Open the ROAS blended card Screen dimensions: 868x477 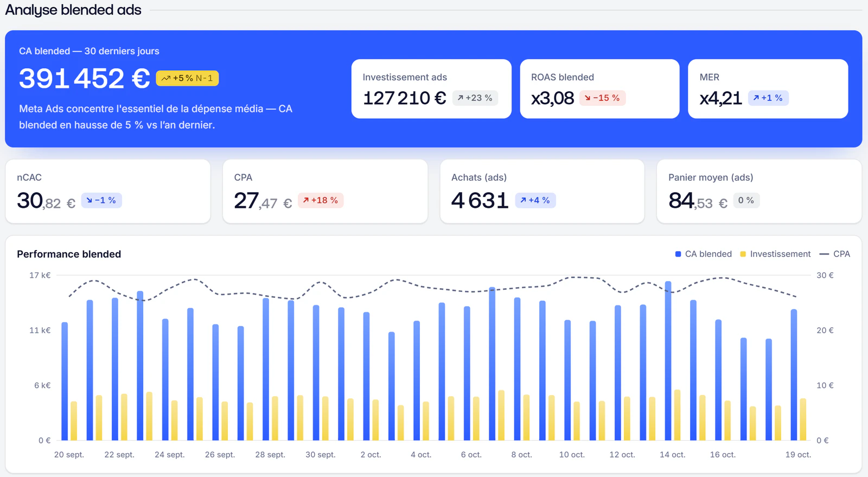(599, 88)
